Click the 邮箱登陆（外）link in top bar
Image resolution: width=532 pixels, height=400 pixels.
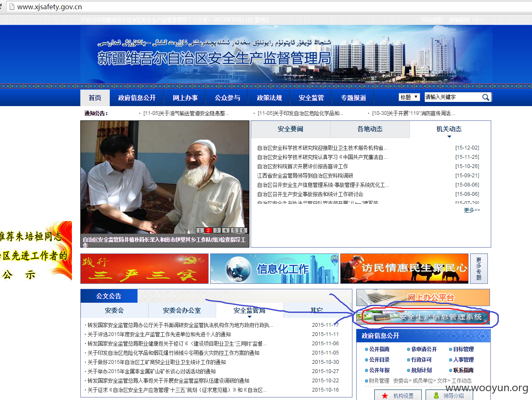466,20
